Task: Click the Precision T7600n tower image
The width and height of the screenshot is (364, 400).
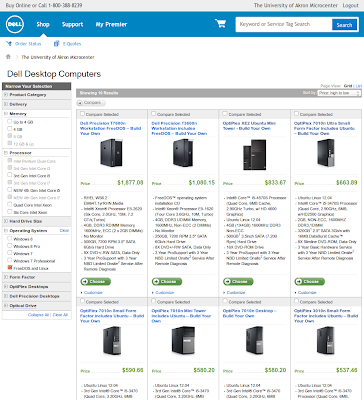Action: click(111, 153)
